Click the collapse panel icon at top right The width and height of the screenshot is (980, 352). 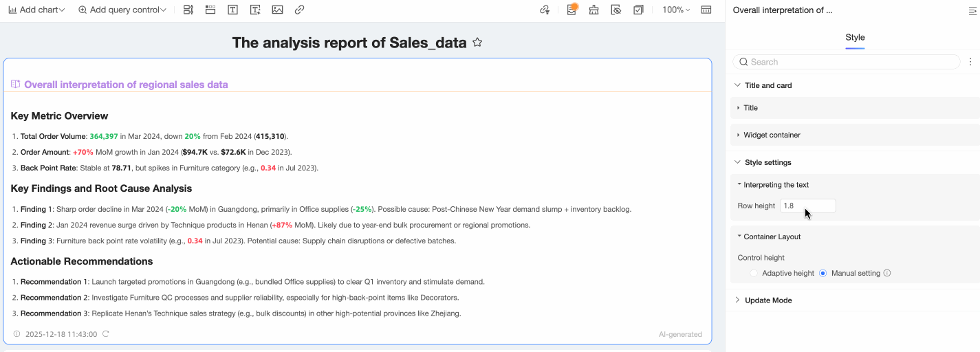point(972,10)
